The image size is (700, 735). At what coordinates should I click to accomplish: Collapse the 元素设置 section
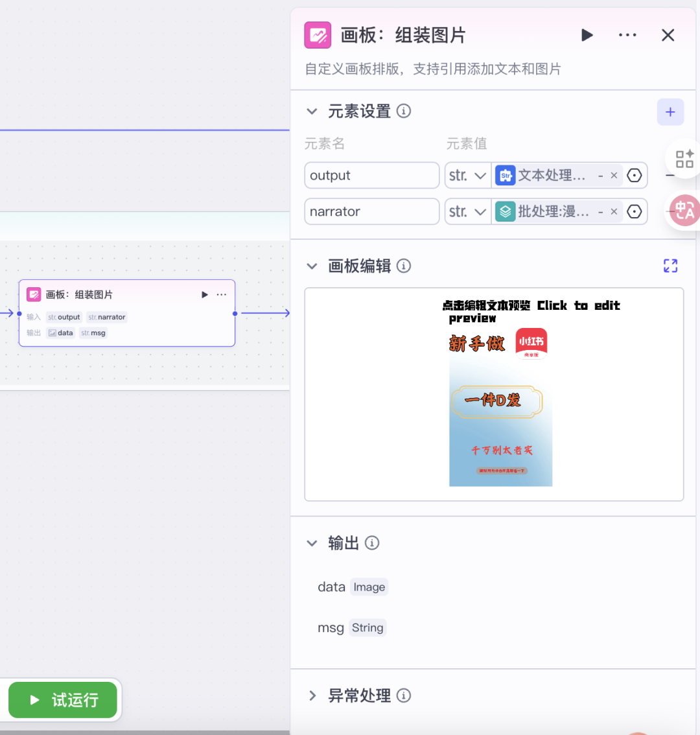312,111
